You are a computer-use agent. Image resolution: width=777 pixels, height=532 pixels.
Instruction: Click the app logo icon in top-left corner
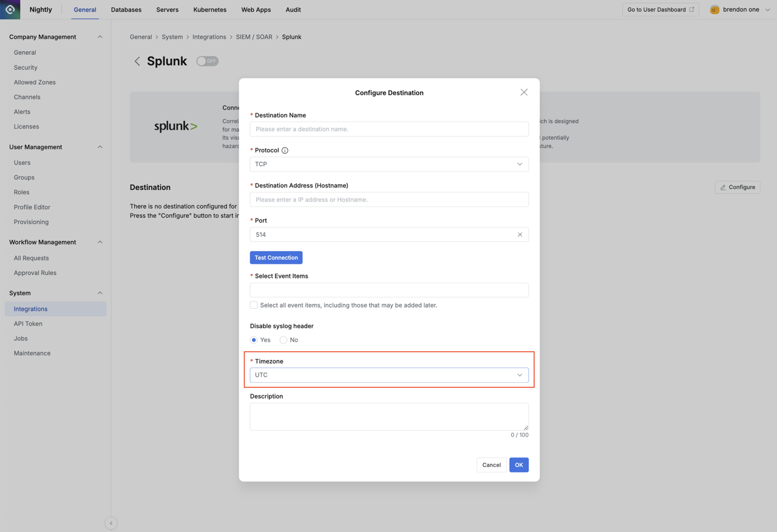pos(10,10)
